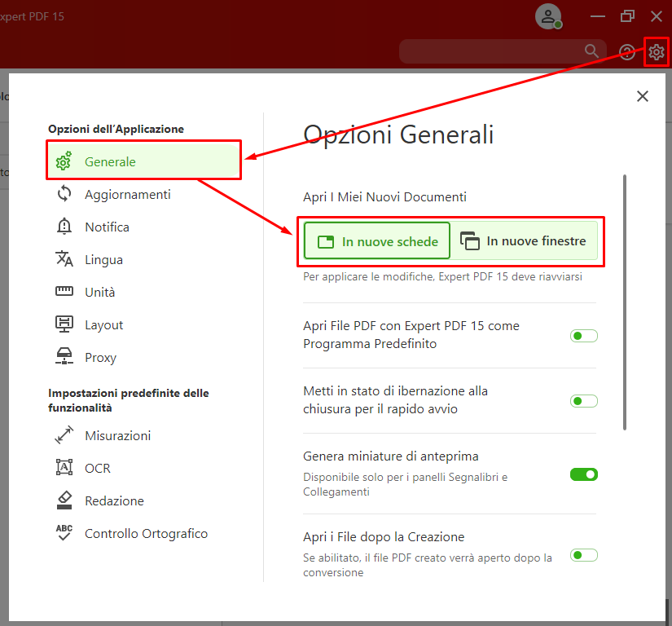Restore down the Expert PDF window
Image resolution: width=672 pixels, height=626 pixels.
[x=627, y=16]
